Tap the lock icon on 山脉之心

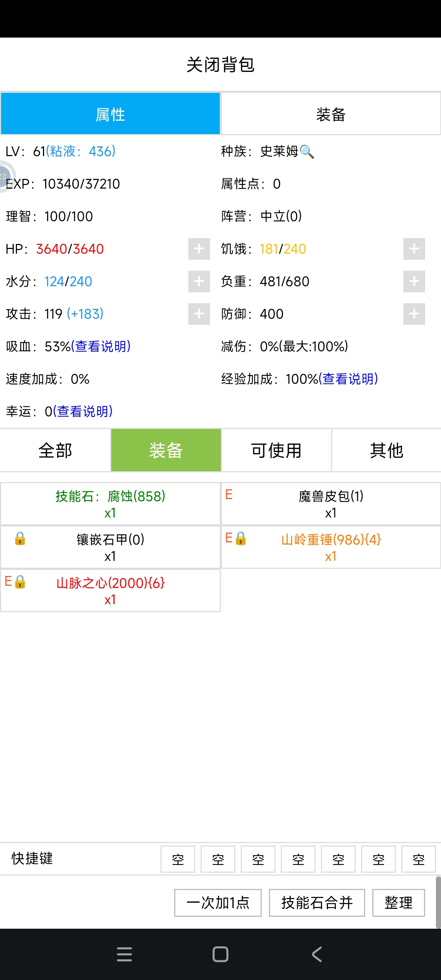[20, 582]
